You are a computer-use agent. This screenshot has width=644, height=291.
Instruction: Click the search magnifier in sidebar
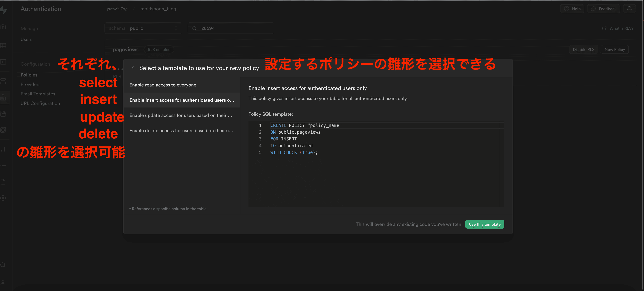(x=3, y=265)
